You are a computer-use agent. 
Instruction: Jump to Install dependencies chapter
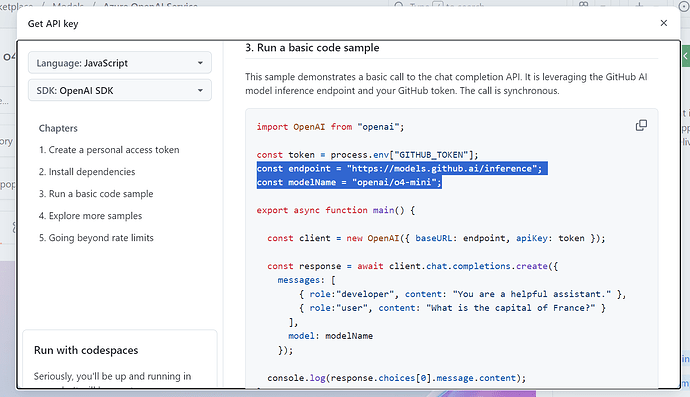point(87,172)
